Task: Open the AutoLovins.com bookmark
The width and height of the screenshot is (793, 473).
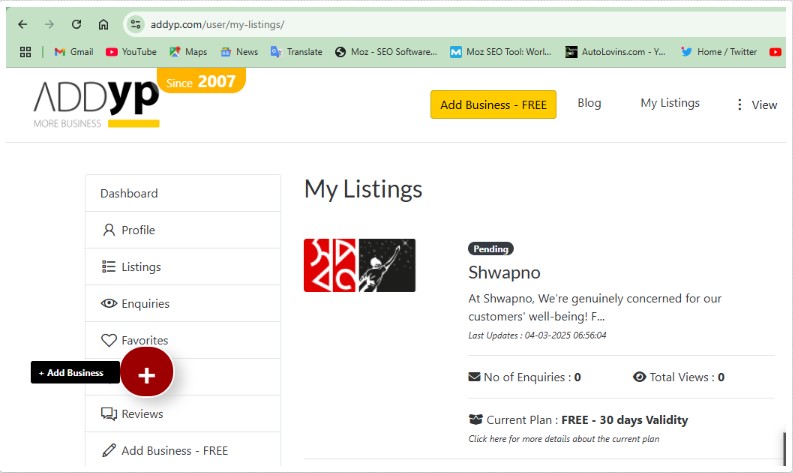Action: pyautogui.click(x=615, y=52)
